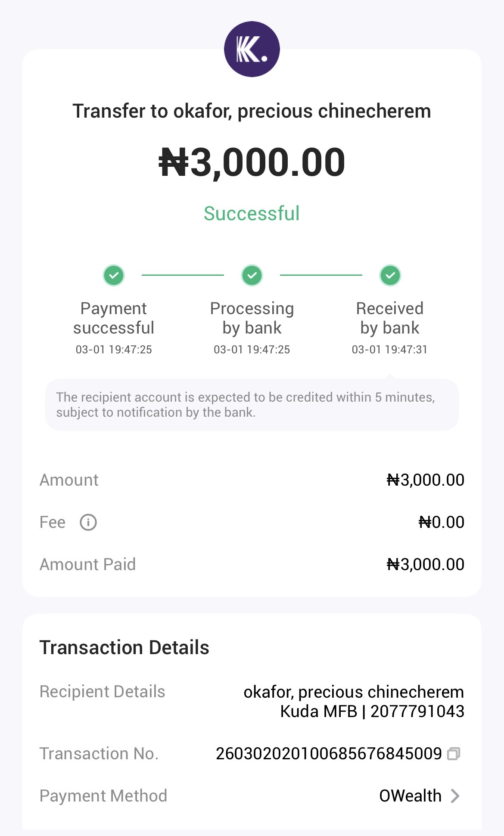Tap the large ₦3,000.00 transfer amount
504x836 pixels.
[x=252, y=162]
